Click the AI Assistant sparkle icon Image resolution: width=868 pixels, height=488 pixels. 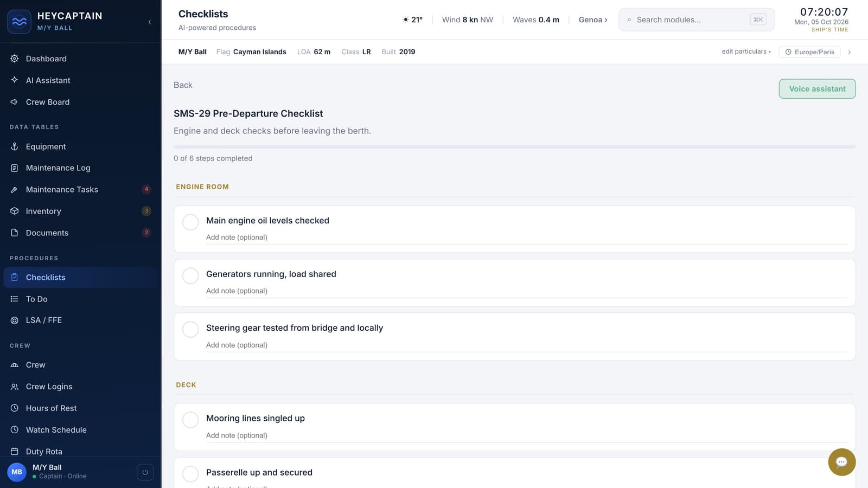pos(15,80)
